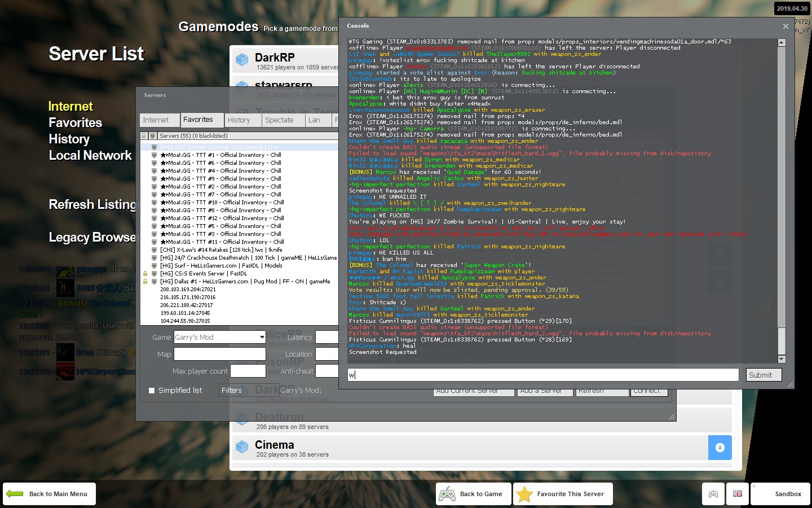Select Internet in the Server List sidebar
This screenshot has width=812, height=508.
click(x=70, y=107)
